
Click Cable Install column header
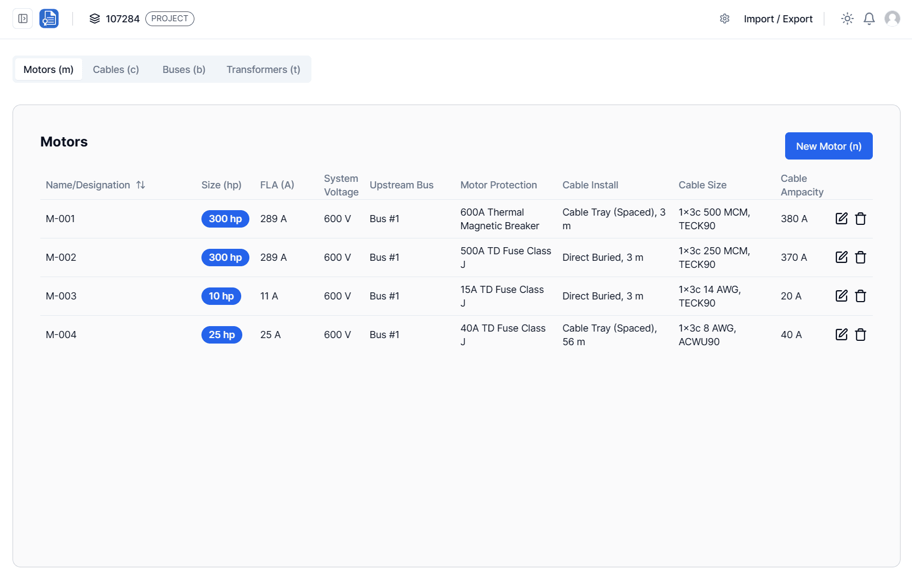pyautogui.click(x=590, y=185)
